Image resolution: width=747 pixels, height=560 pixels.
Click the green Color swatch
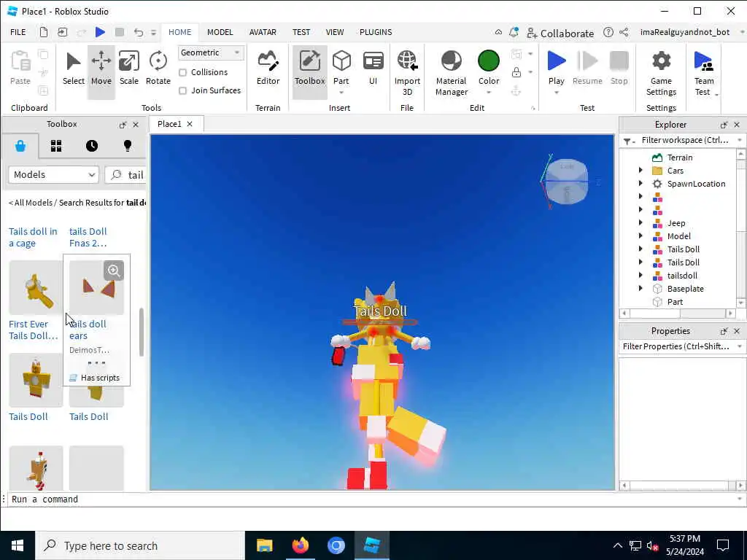tap(488, 61)
